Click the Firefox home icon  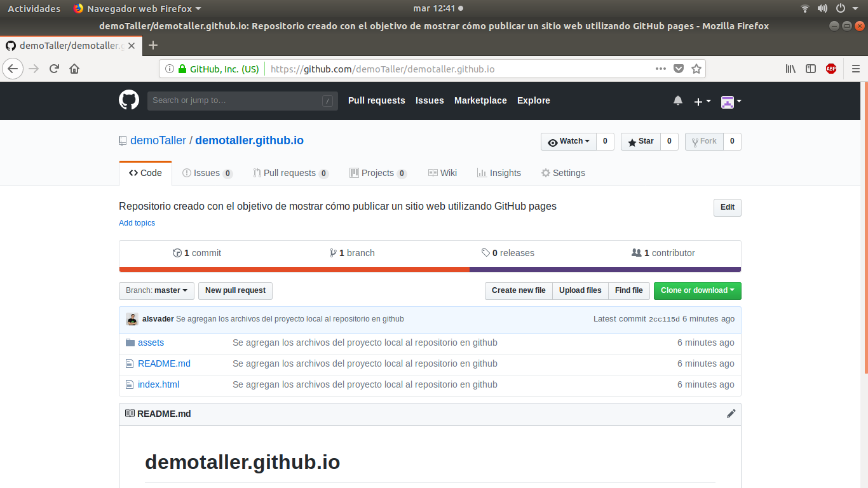[74, 69]
